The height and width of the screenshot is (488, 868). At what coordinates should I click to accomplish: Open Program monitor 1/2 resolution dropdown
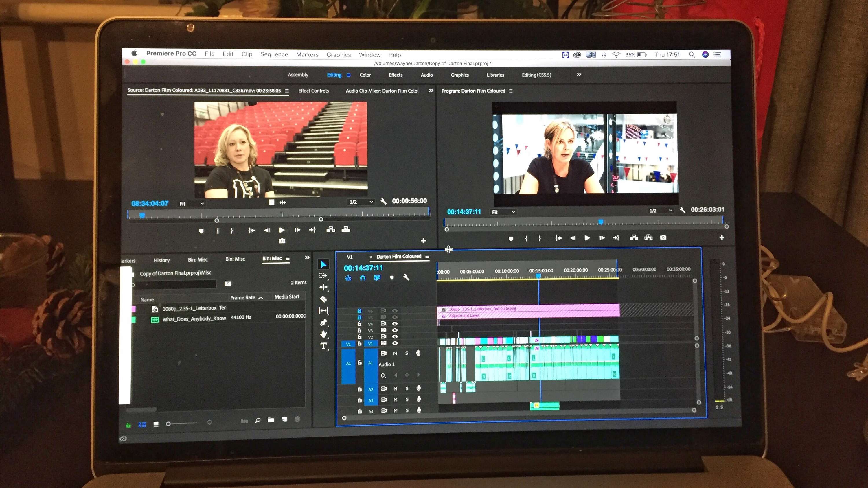661,211
